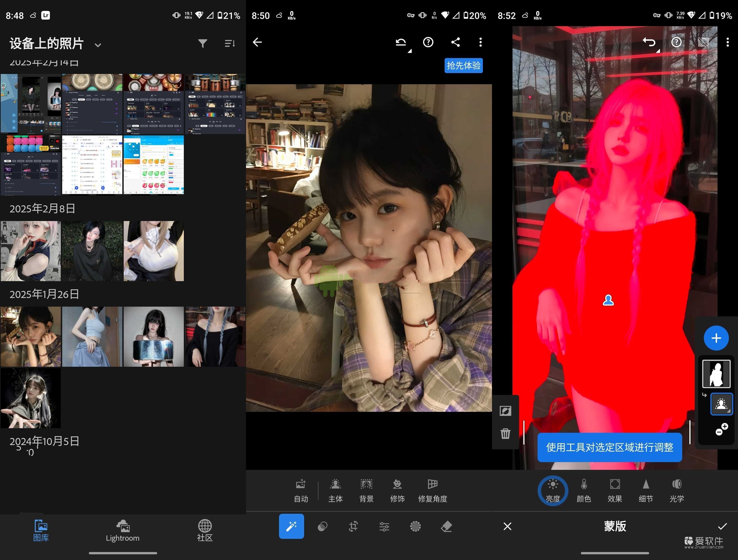
Task: Open help icon in the mask screen
Action: [676, 42]
